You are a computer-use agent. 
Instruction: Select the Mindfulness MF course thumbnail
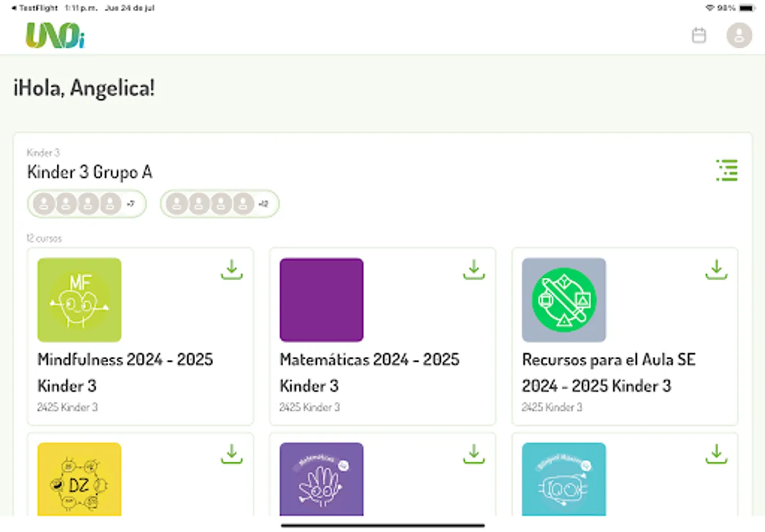[79, 299]
